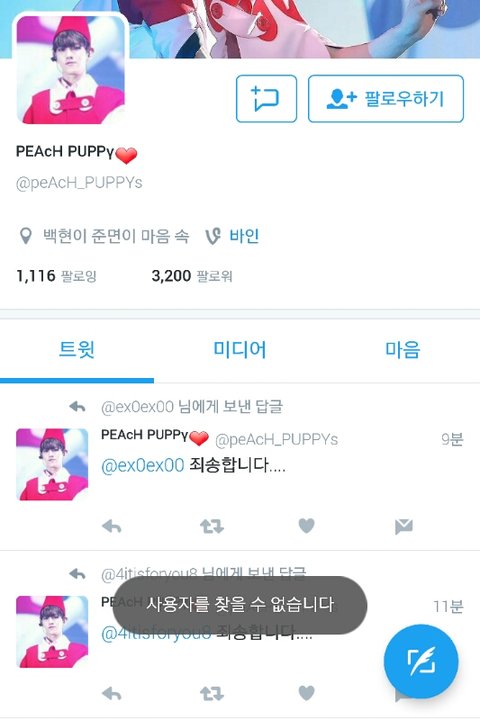Open @ex0ex00 mention in first tweet

[142, 465]
